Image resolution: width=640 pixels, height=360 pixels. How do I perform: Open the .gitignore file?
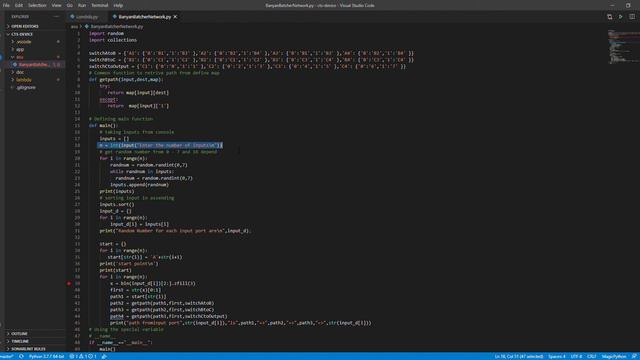(26, 88)
